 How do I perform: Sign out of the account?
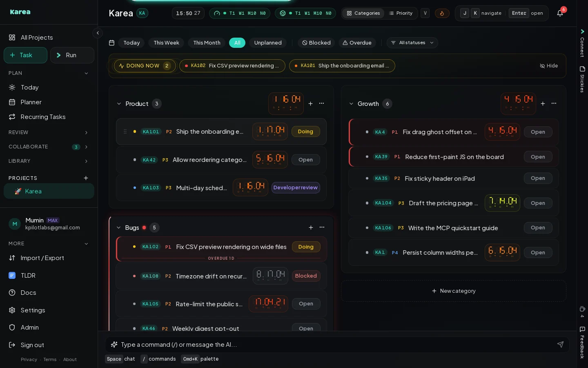pos(49,345)
